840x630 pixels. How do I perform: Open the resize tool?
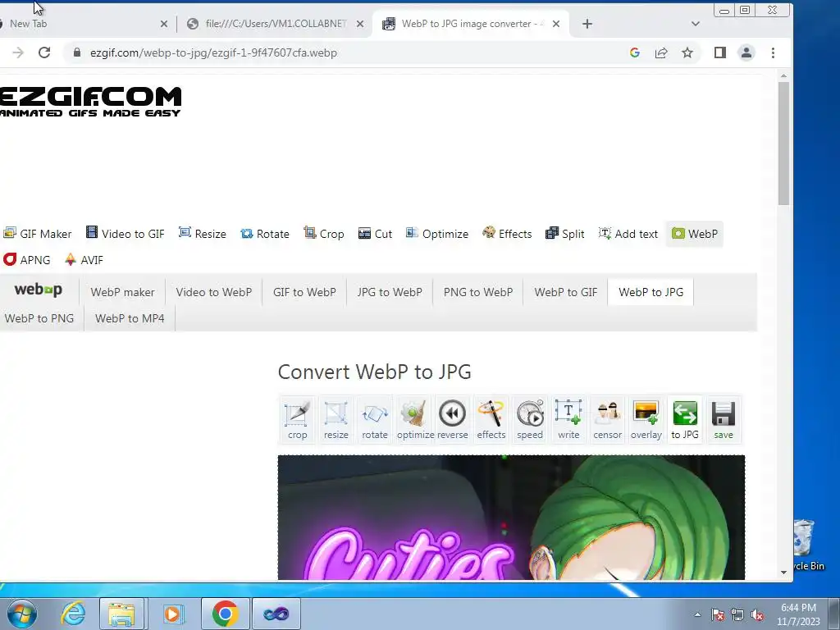pos(336,419)
